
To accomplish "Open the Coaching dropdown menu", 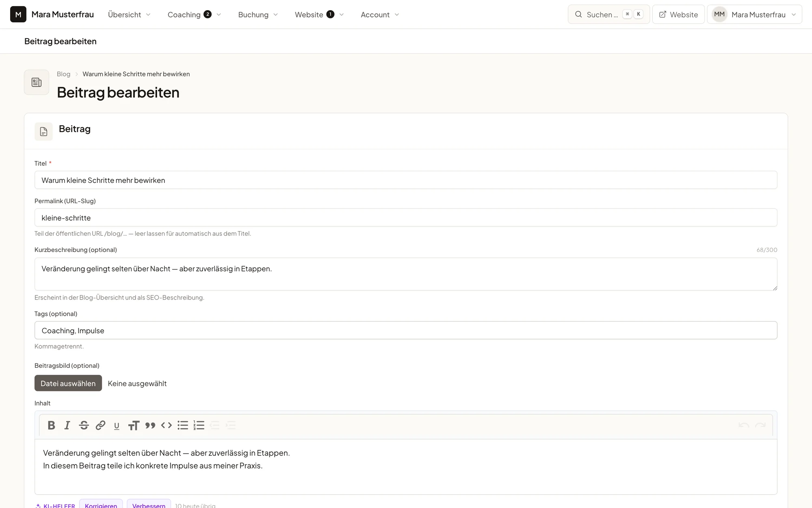I will click(x=194, y=15).
